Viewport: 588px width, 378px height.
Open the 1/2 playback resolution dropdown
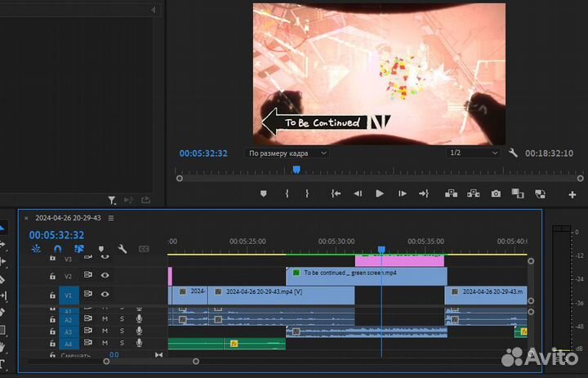(x=473, y=153)
